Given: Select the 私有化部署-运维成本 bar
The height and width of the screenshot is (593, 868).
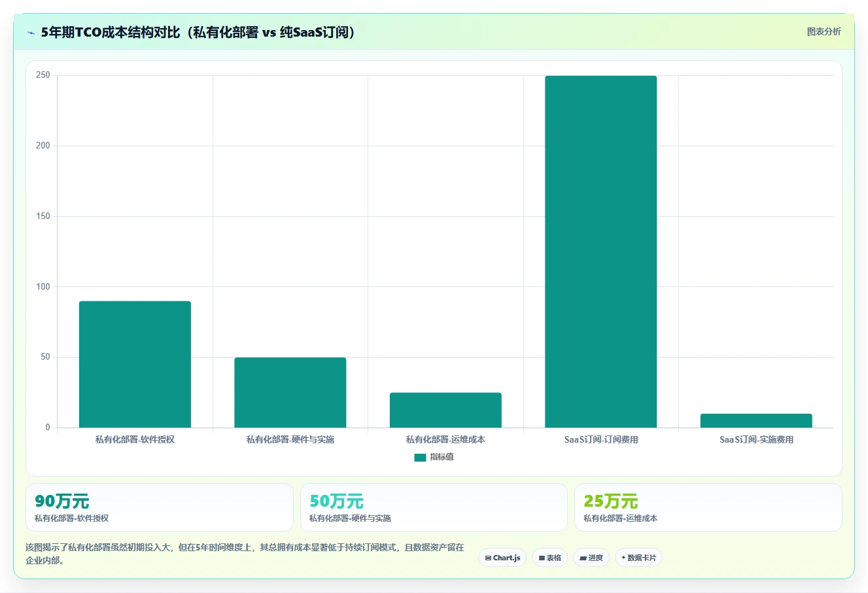Looking at the screenshot, I should pos(445,410).
